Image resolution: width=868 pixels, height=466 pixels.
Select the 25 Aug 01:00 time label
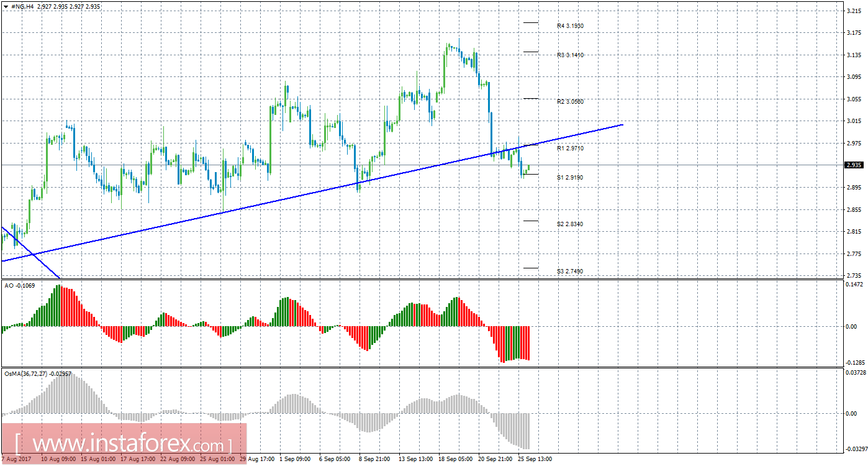[x=217, y=459]
